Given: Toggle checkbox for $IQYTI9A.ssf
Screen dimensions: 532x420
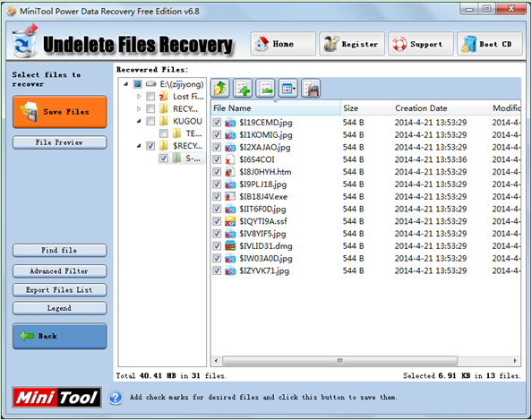Looking at the screenshot, I should pyautogui.click(x=217, y=221).
